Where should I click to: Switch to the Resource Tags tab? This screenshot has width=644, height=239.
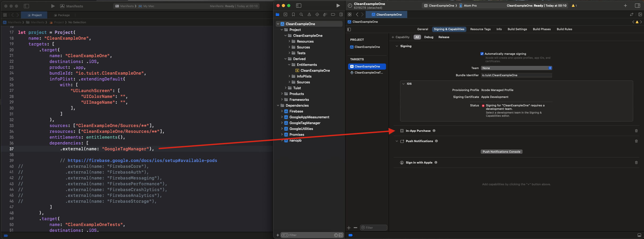pyautogui.click(x=480, y=29)
